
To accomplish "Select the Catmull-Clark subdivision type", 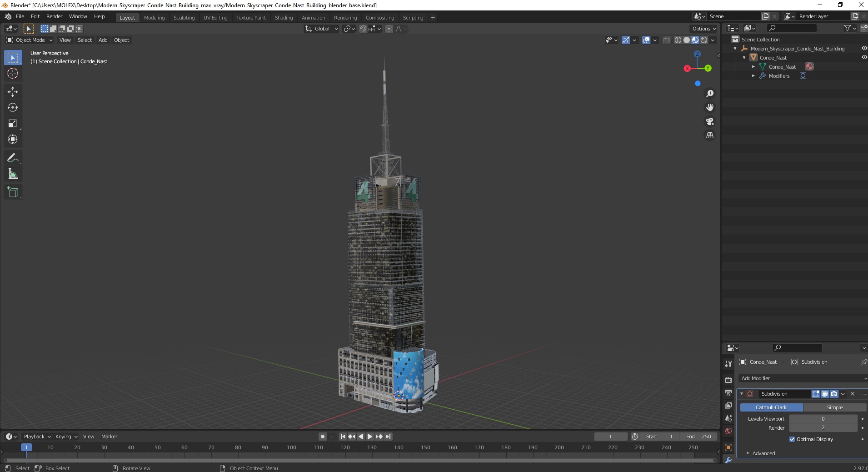I will click(771, 407).
